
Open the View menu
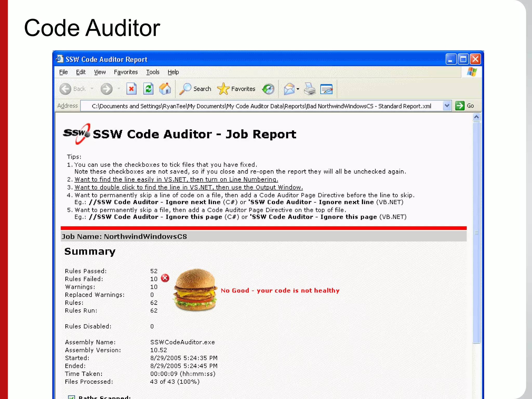click(x=100, y=72)
